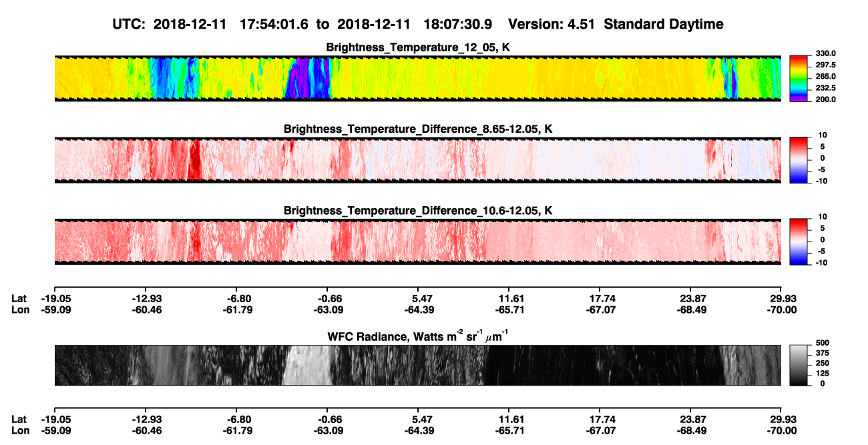Click the Lon row label on the bottom axis
Image resolution: width=868 pixels, height=445 pixels.
[20, 431]
